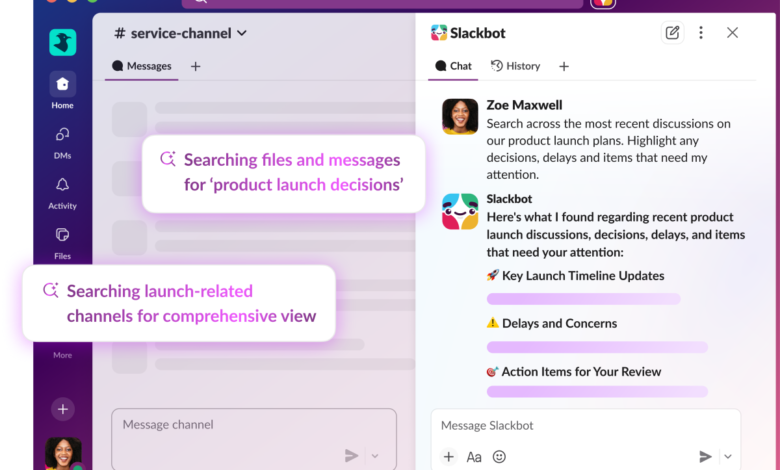Click the Slackbot sender name in the chat
Screen dimensions: 780x470
tap(509, 199)
